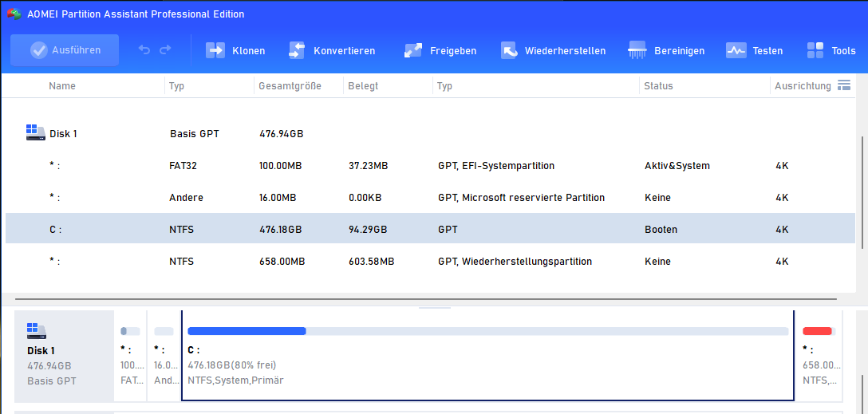The width and height of the screenshot is (868, 414).
Task: Click the red recovery partition usage bar
Action: 818,331
